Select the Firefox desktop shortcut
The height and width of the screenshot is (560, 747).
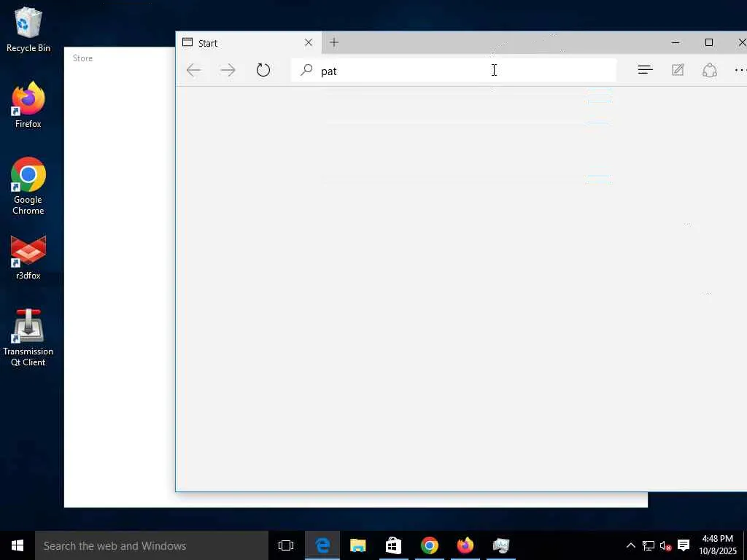click(x=28, y=105)
